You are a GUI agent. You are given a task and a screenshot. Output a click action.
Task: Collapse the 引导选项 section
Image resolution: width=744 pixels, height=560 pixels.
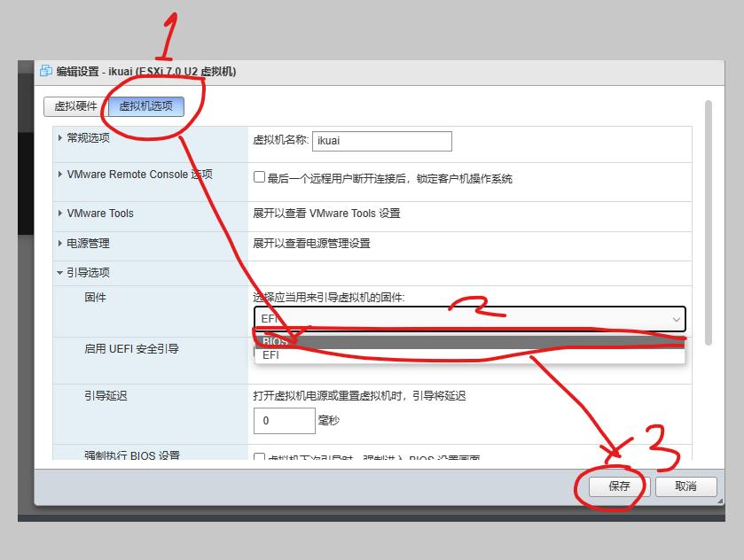coord(59,272)
